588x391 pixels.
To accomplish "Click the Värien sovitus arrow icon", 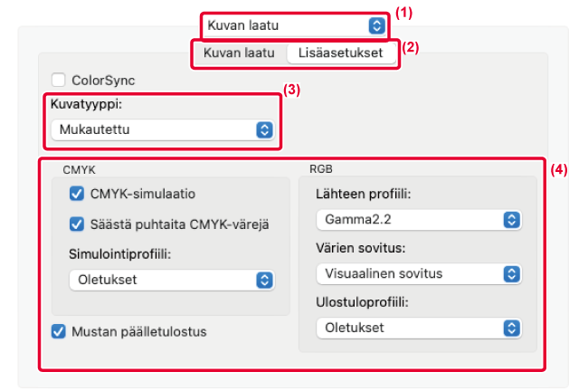I will [511, 272].
